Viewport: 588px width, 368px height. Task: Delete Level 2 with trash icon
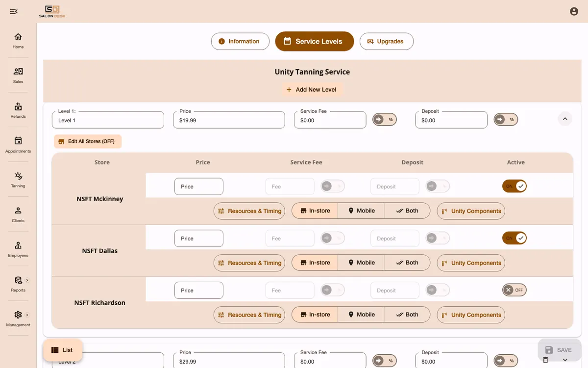tap(545, 360)
